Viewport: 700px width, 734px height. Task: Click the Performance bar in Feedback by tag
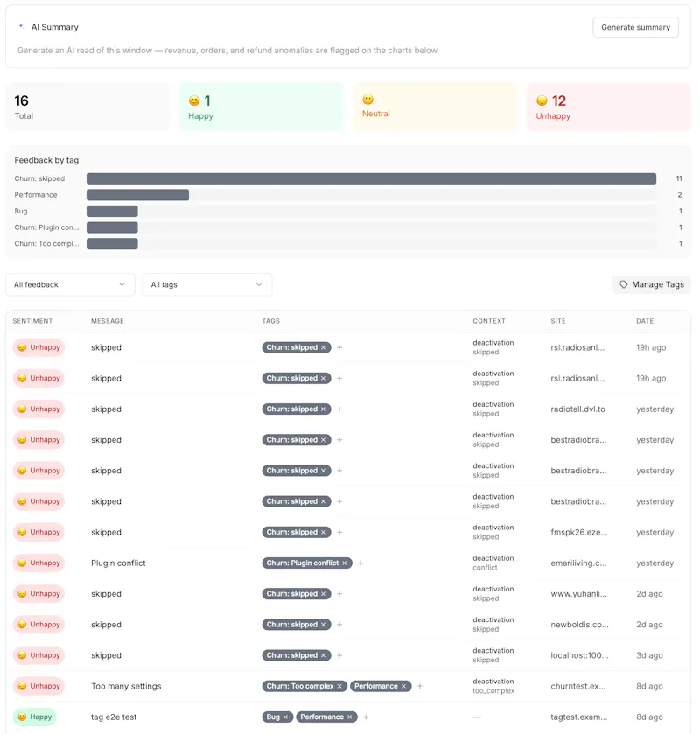point(137,195)
